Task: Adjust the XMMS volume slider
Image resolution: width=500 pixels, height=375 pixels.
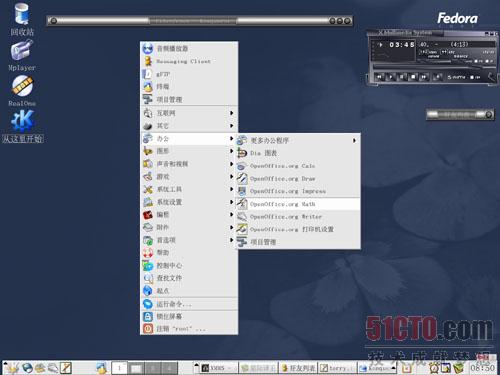Action: [434, 61]
